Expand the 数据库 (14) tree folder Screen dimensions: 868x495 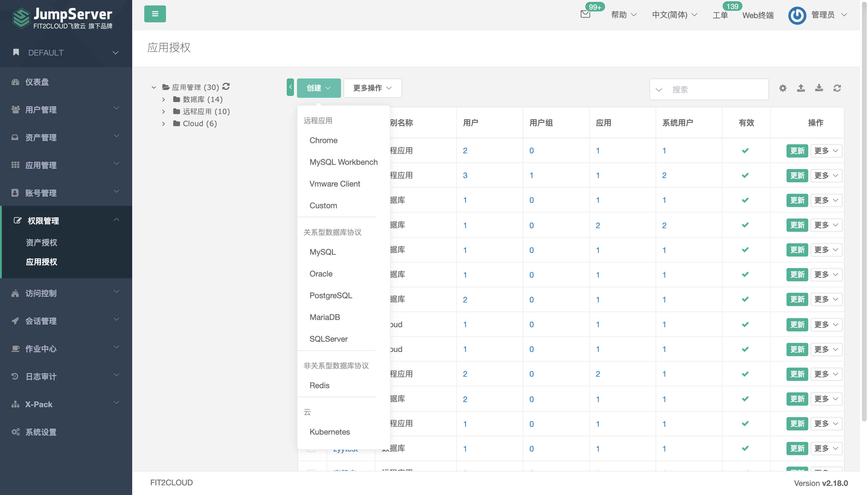point(164,100)
